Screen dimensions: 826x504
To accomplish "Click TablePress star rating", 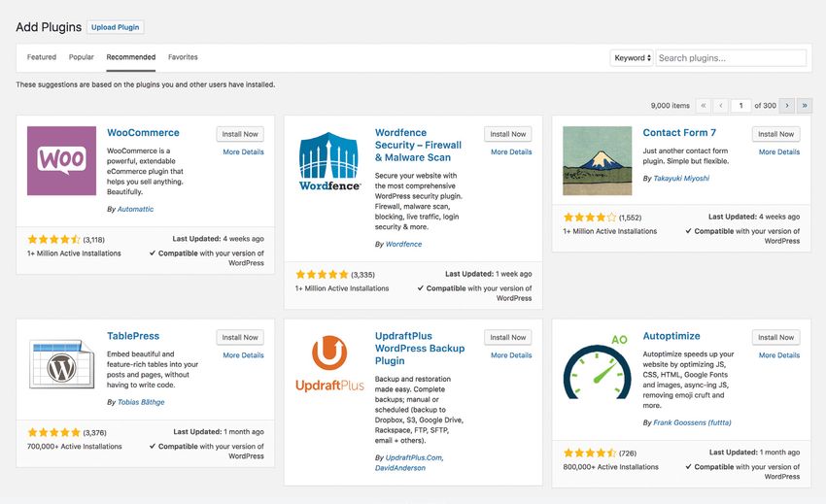I will (x=53, y=432).
